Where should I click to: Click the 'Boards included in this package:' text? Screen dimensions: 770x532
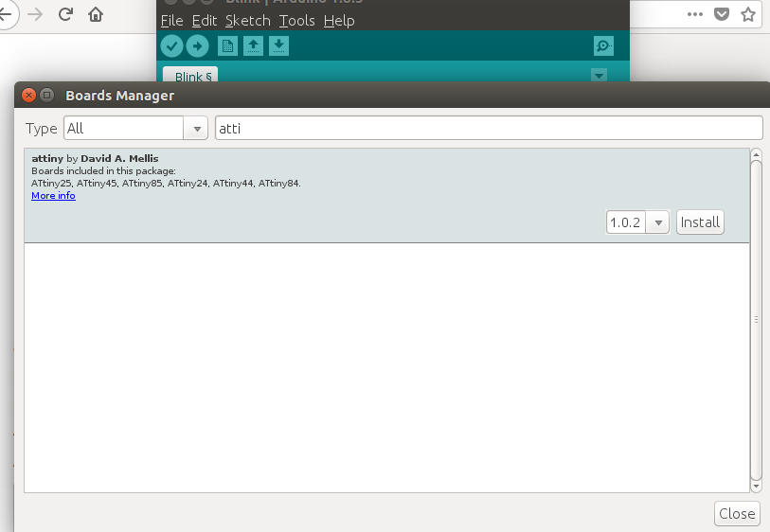point(103,170)
